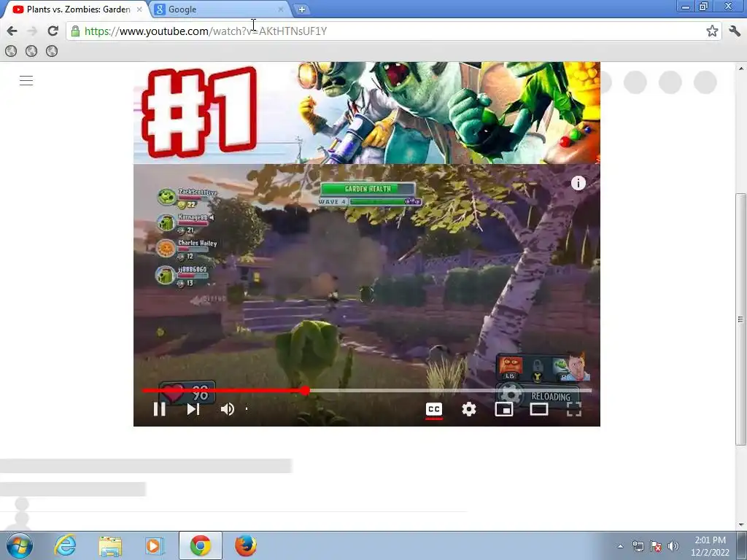
Task: Close the Plants vs. Zombies tab
Action: pyautogui.click(x=139, y=9)
